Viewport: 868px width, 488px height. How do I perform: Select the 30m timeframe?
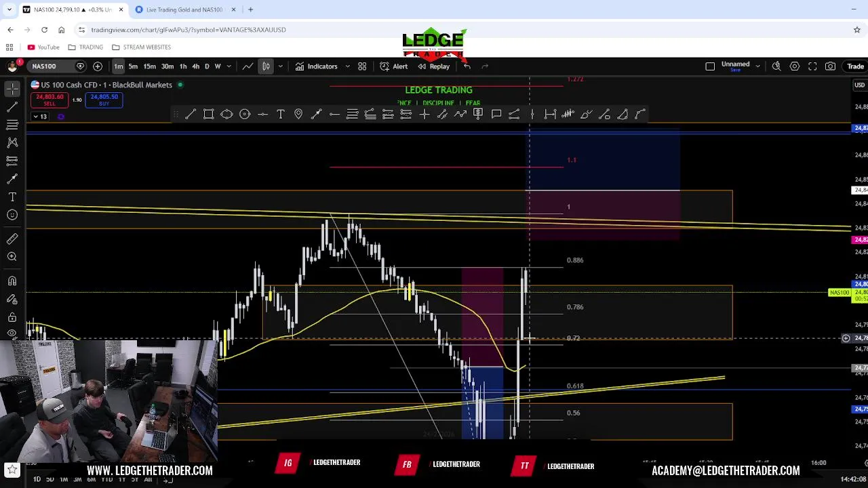[167, 66]
